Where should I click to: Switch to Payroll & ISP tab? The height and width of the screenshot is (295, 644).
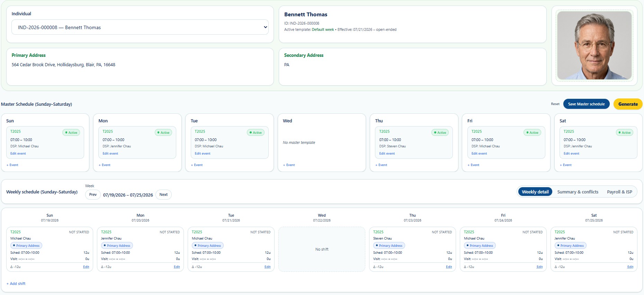click(x=619, y=192)
